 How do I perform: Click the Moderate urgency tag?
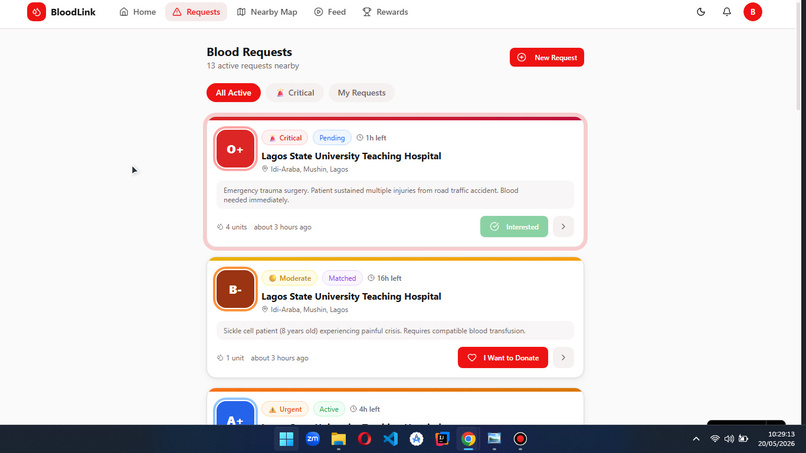pyautogui.click(x=289, y=278)
